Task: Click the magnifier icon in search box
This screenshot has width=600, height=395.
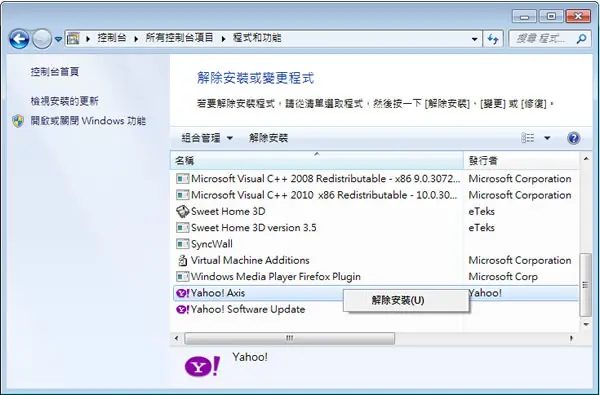Action: coord(581,39)
